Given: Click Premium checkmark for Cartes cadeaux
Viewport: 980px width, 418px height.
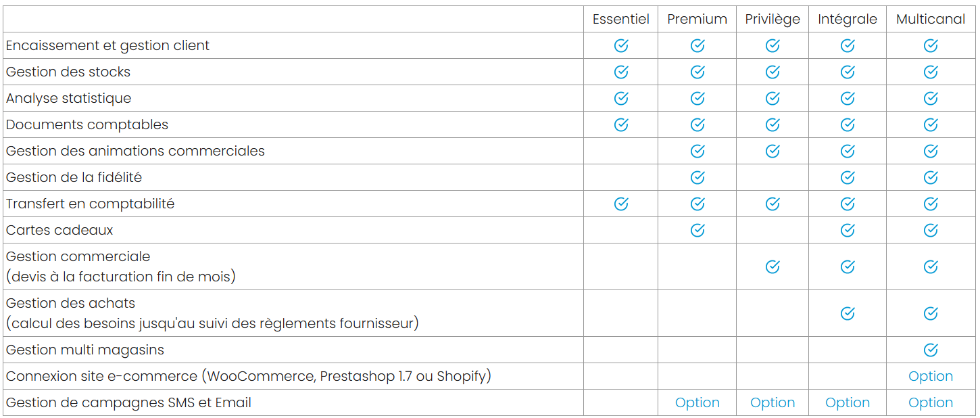Looking at the screenshot, I should [x=697, y=230].
